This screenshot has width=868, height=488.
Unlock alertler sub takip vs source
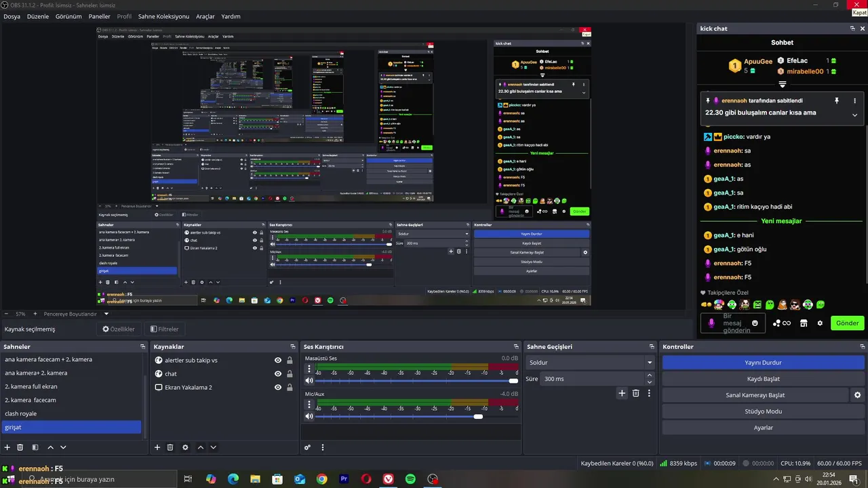(290, 361)
